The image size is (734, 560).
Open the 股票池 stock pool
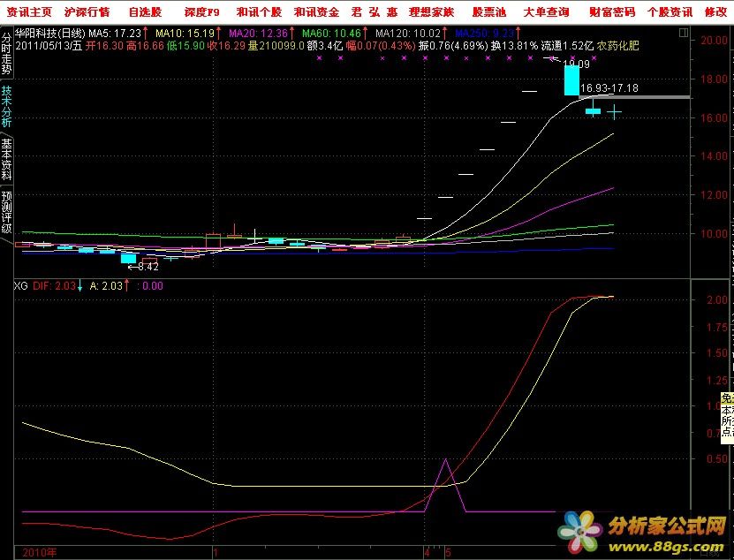pyautogui.click(x=489, y=11)
